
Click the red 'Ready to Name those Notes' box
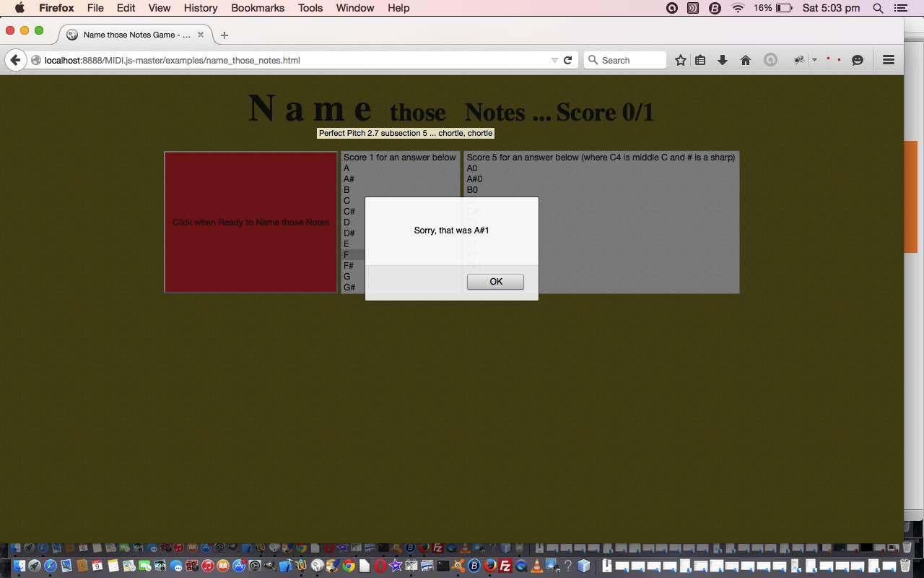point(250,222)
